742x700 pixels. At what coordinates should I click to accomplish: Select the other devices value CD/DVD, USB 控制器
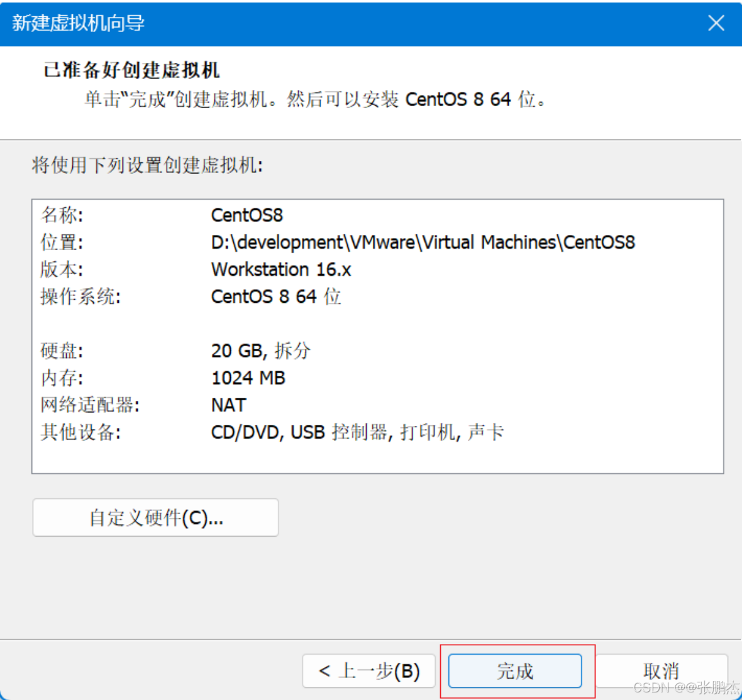(299, 432)
